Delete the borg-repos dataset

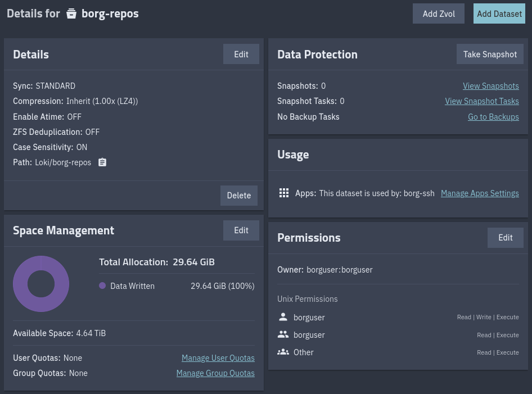pos(238,195)
